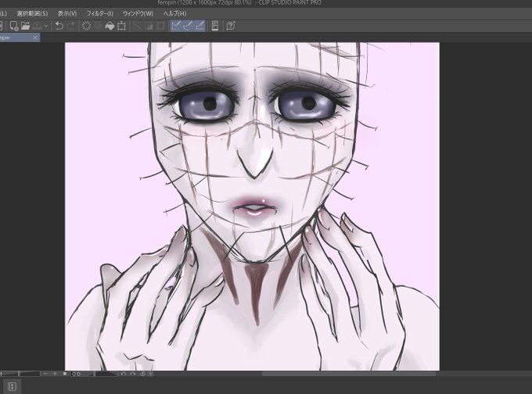532x394 pixels.
Task: Zoom in with the plus button below canvas
Action: click(x=55, y=374)
